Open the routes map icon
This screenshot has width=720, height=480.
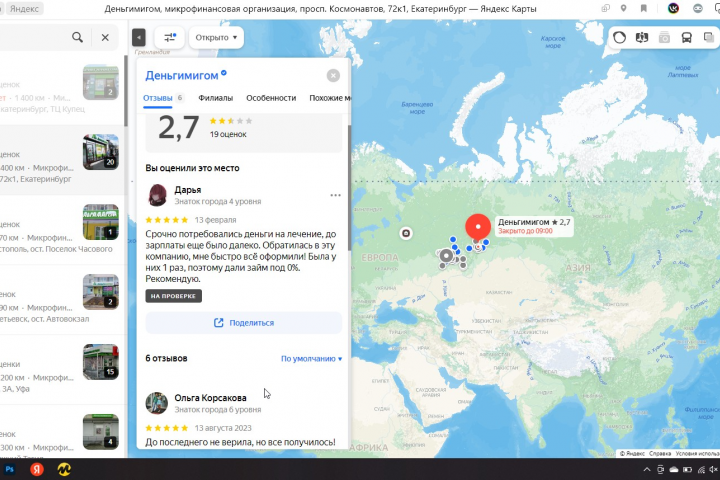tap(642, 38)
